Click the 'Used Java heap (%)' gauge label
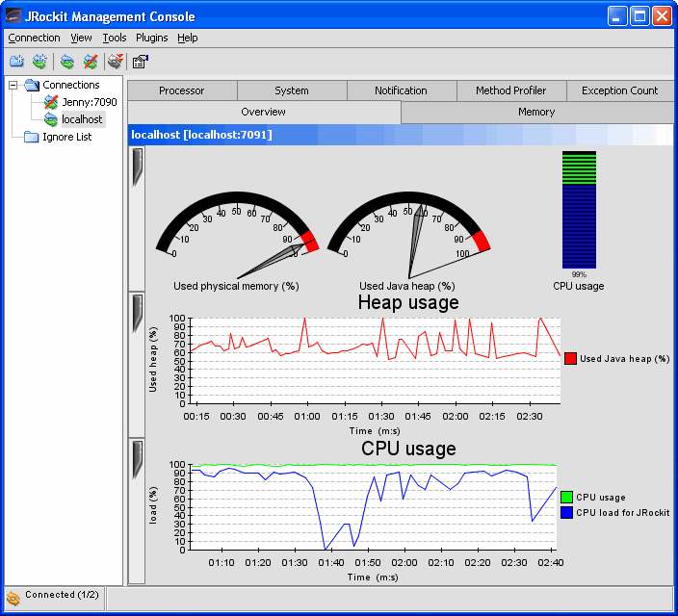The image size is (678, 616). pos(406,286)
